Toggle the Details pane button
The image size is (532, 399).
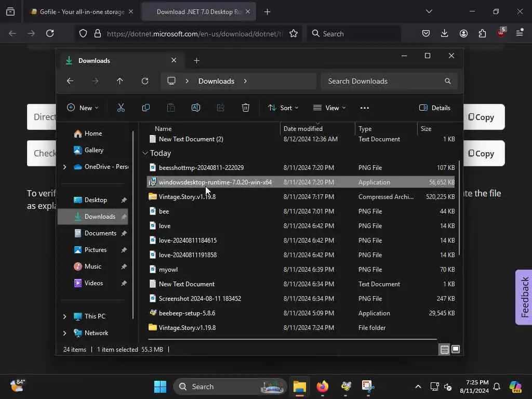click(435, 108)
